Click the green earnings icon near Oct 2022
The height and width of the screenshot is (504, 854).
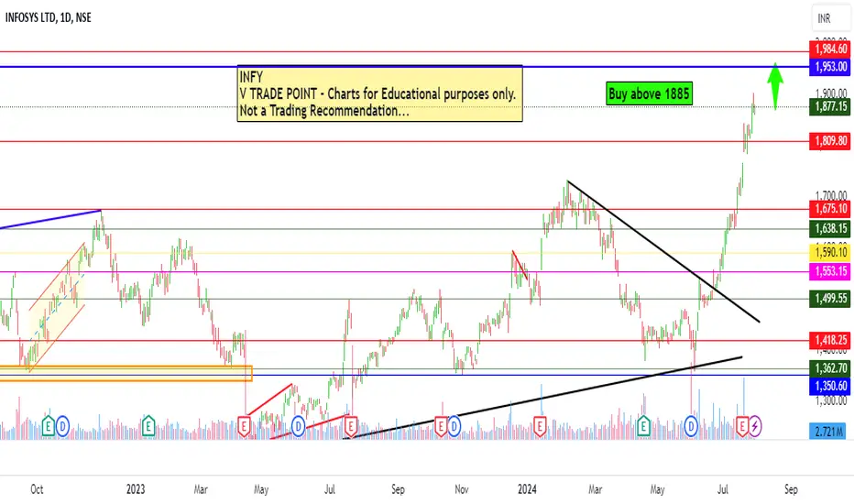tap(48, 426)
